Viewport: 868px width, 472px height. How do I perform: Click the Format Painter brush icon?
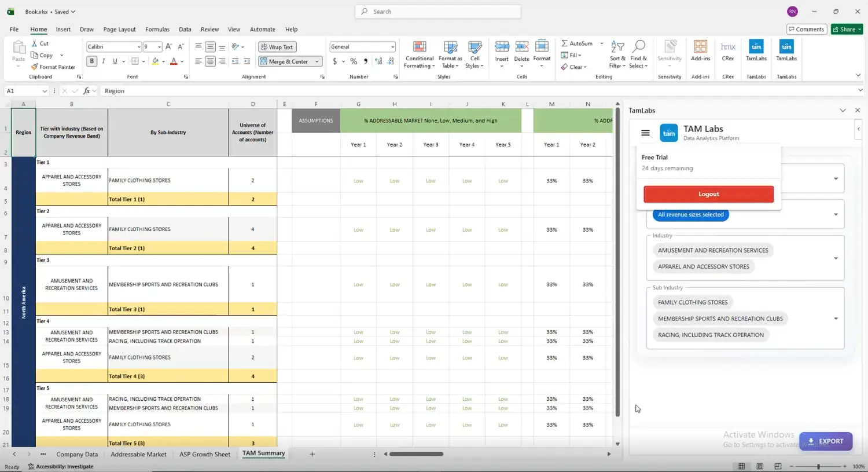tap(35, 67)
